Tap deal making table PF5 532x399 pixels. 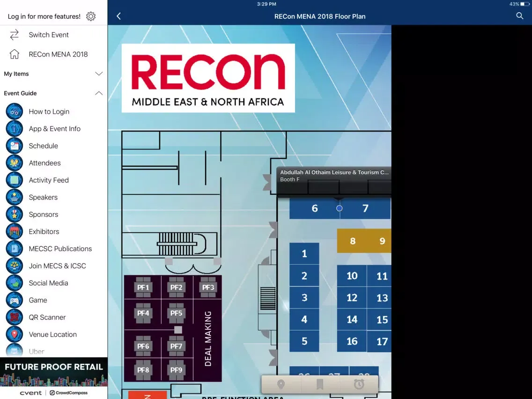[176, 313]
